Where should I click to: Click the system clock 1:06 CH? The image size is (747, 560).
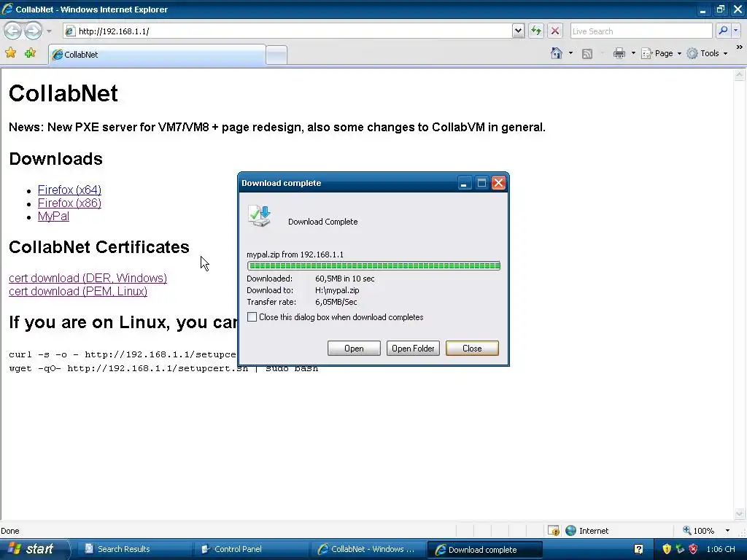pos(721,549)
